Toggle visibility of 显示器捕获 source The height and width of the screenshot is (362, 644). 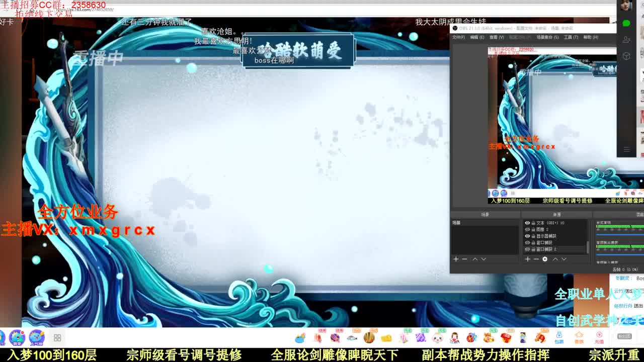(527, 236)
